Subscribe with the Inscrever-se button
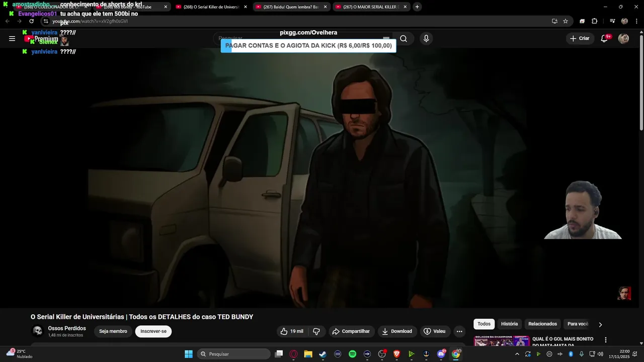The width and height of the screenshot is (644, 362). click(153, 331)
